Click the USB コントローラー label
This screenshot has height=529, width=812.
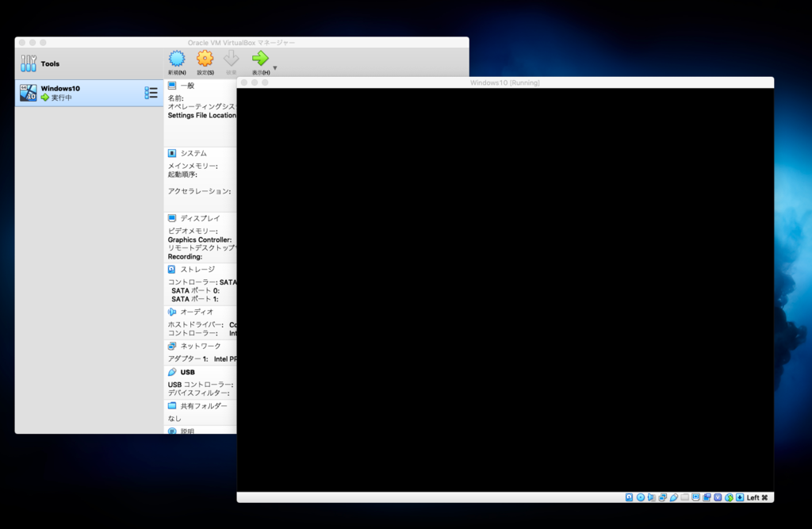[201, 385]
